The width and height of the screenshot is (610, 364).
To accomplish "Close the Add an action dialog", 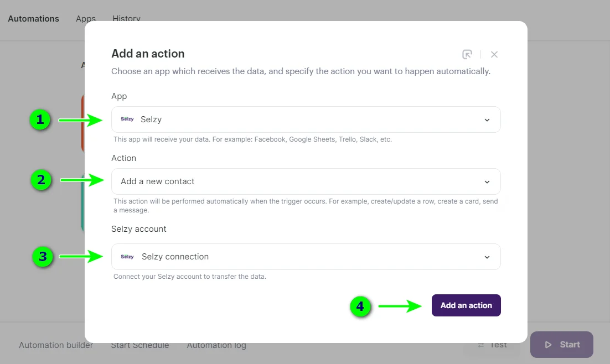I will [x=494, y=54].
